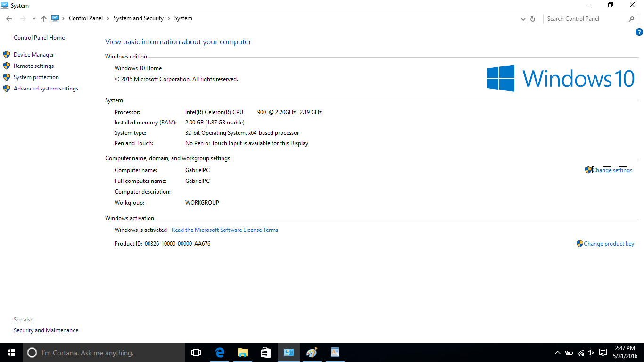Minimize the System window
The width and height of the screenshot is (644, 362).
coord(589,5)
